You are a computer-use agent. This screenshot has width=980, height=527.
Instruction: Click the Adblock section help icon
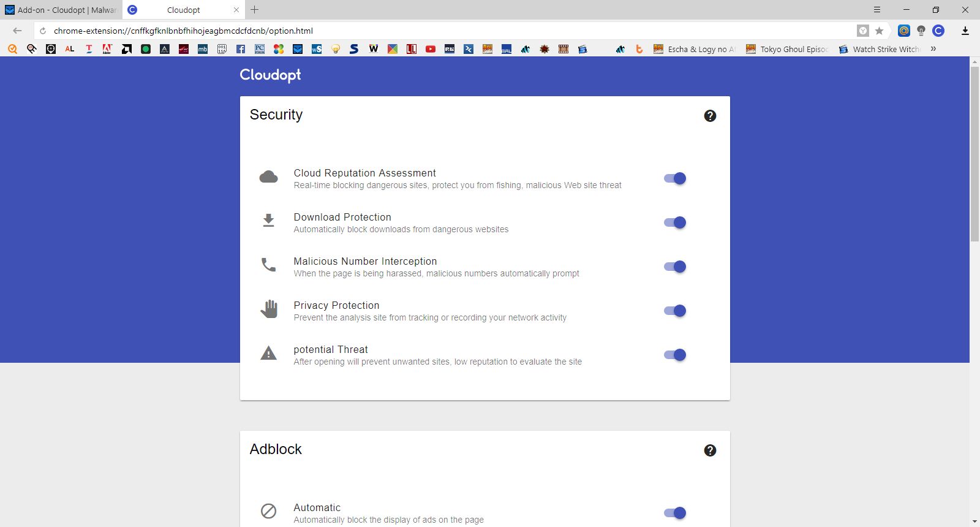(x=710, y=450)
